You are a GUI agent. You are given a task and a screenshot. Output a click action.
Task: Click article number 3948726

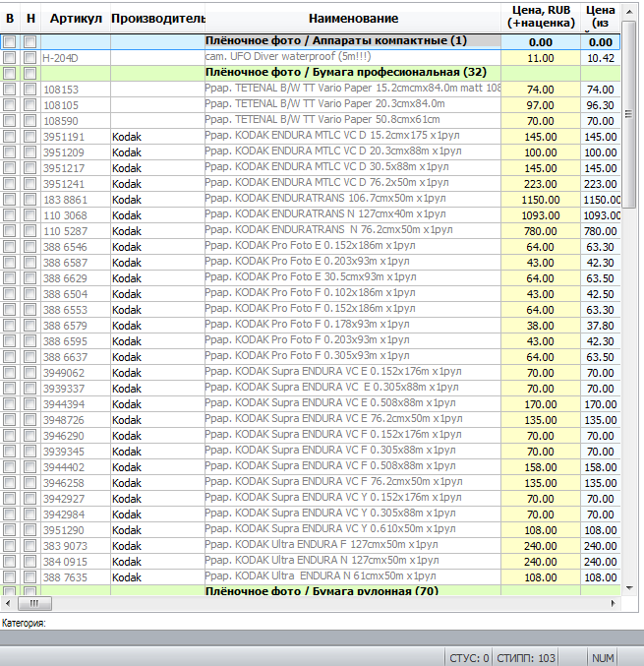64,420
